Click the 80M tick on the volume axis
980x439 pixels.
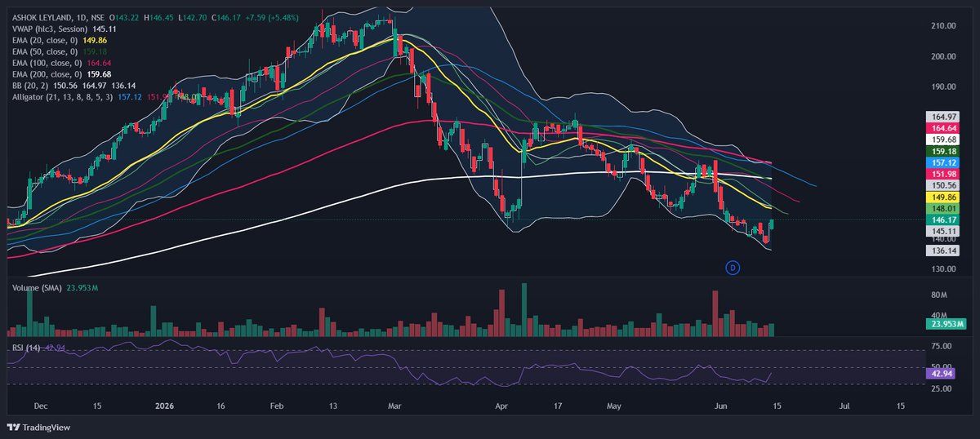938,294
